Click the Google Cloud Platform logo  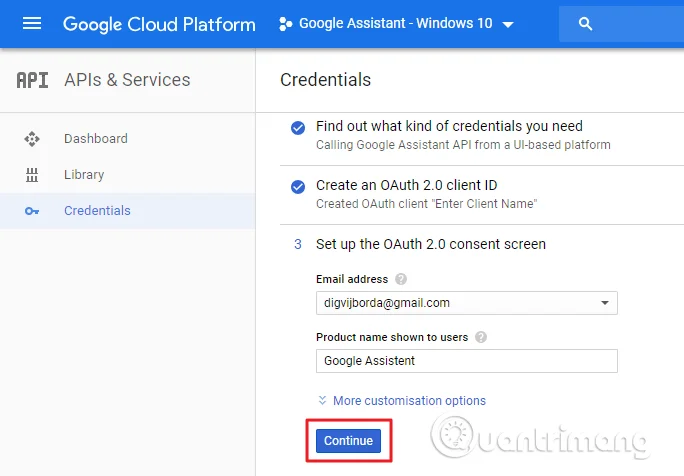tap(159, 24)
